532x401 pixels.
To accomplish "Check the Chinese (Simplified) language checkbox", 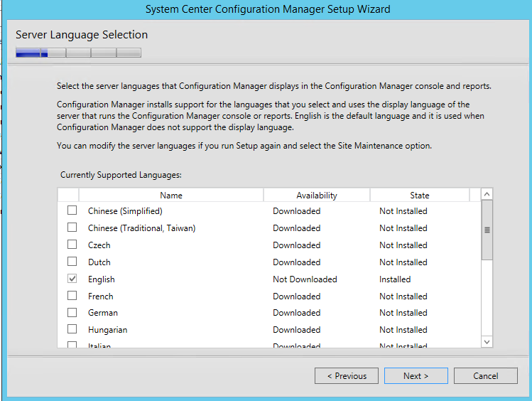I will (x=72, y=210).
